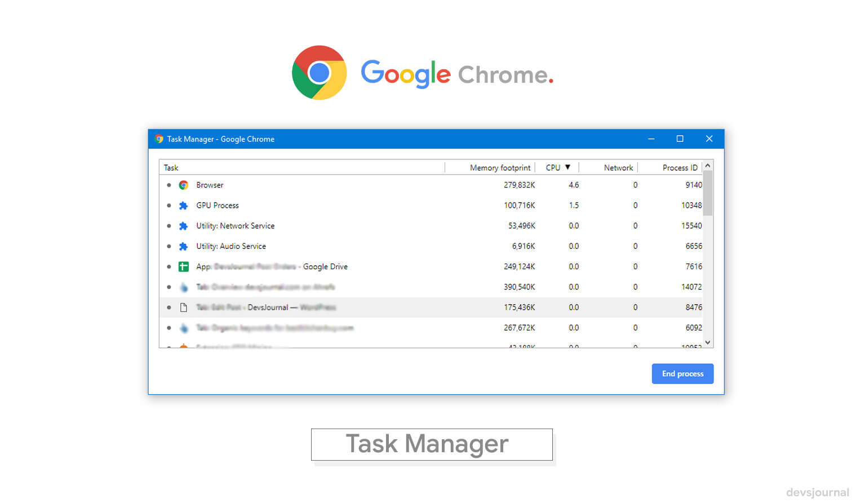
Task: Click the puzzle icon beside GPU Process
Action: click(183, 206)
